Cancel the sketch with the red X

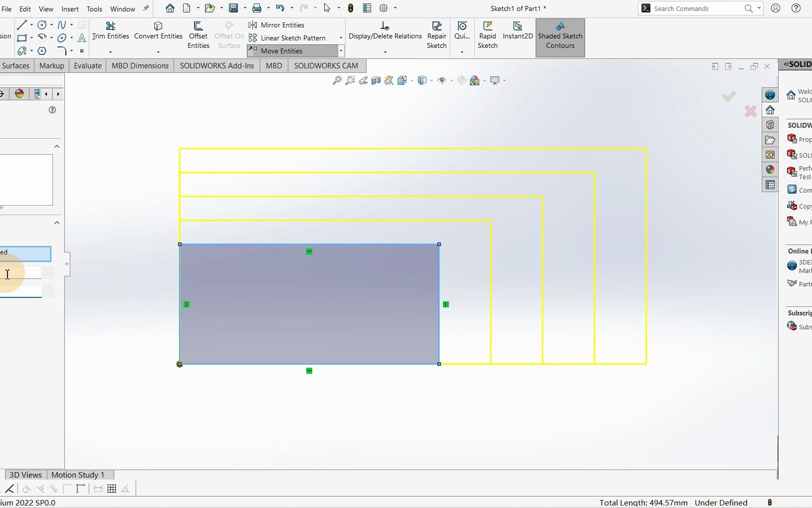[750, 111]
